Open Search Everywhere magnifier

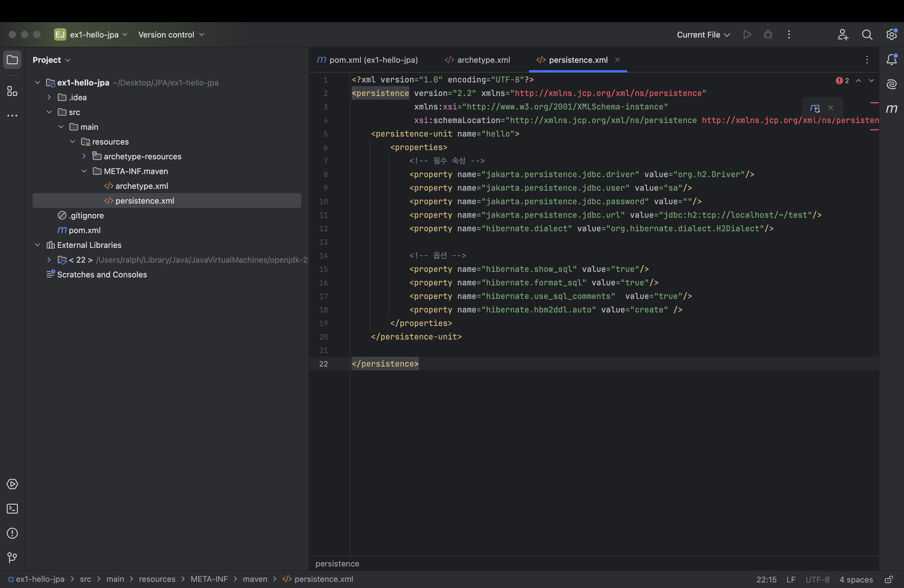[x=867, y=34]
